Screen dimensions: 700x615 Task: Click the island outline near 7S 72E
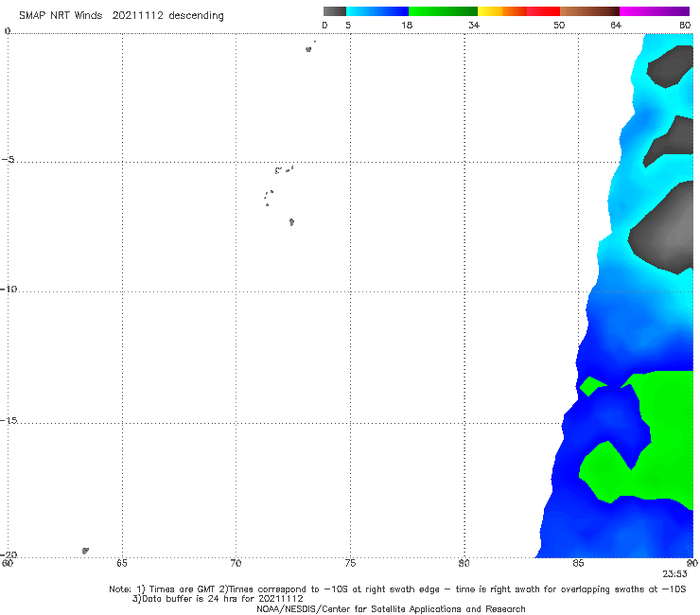click(291, 222)
